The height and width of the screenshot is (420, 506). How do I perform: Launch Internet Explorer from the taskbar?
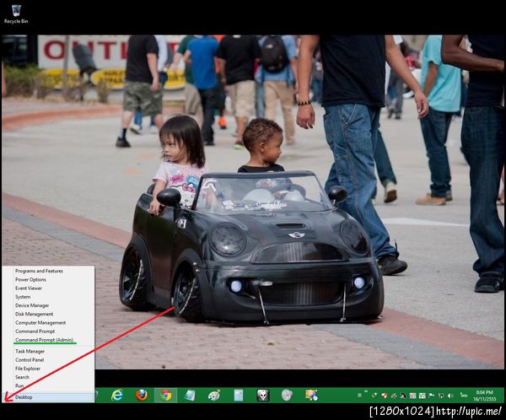(117, 396)
